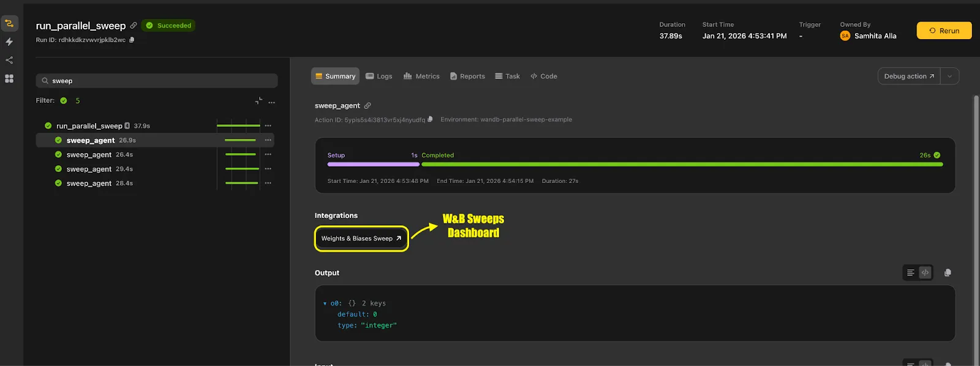This screenshot has width=980, height=366.
Task: Click sweep_agent 29.4s timeline bar
Action: point(241,169)
